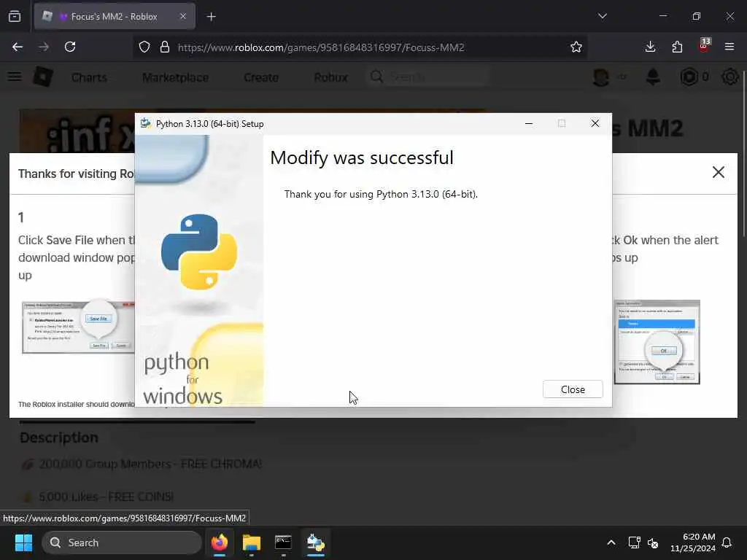Open the Windows Start menu
747x560 pixels.
[23, 542]
